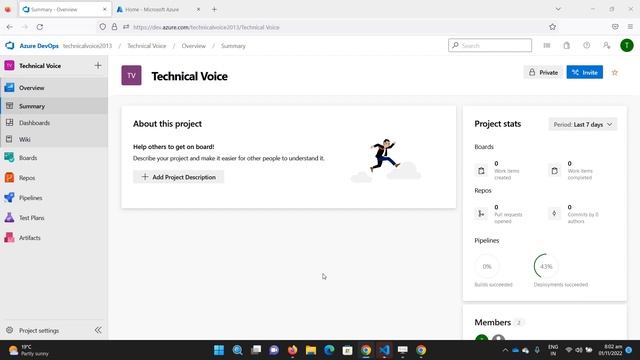This screenshot has width=640, height=360.
Task: Close the Home - Microsoft Azure tab
Action: (198, 9)
